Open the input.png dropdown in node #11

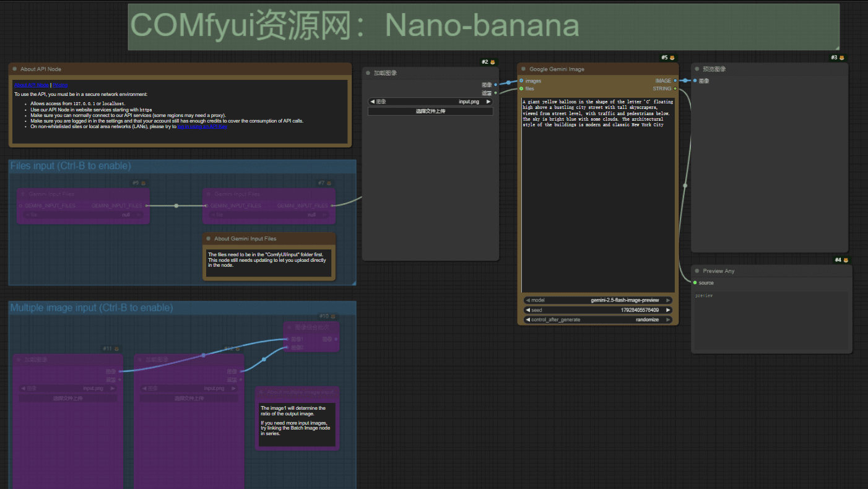tap(67, 389)
